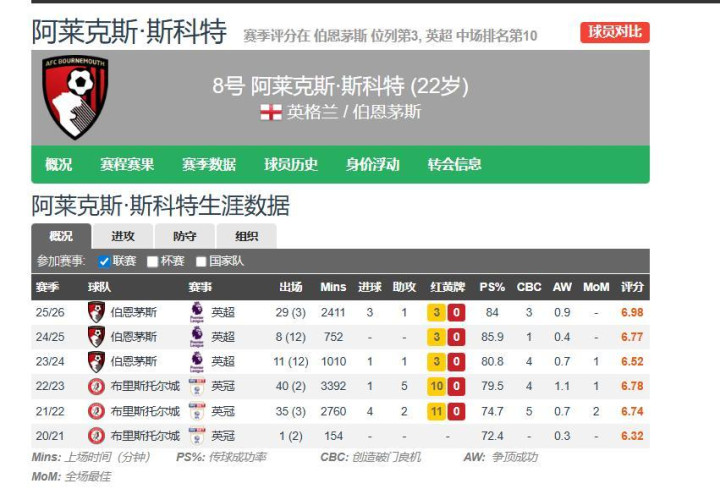Click Bournemouth badge in 23/24 row
The image size is (720, 500).
click(x=96, y=361)
